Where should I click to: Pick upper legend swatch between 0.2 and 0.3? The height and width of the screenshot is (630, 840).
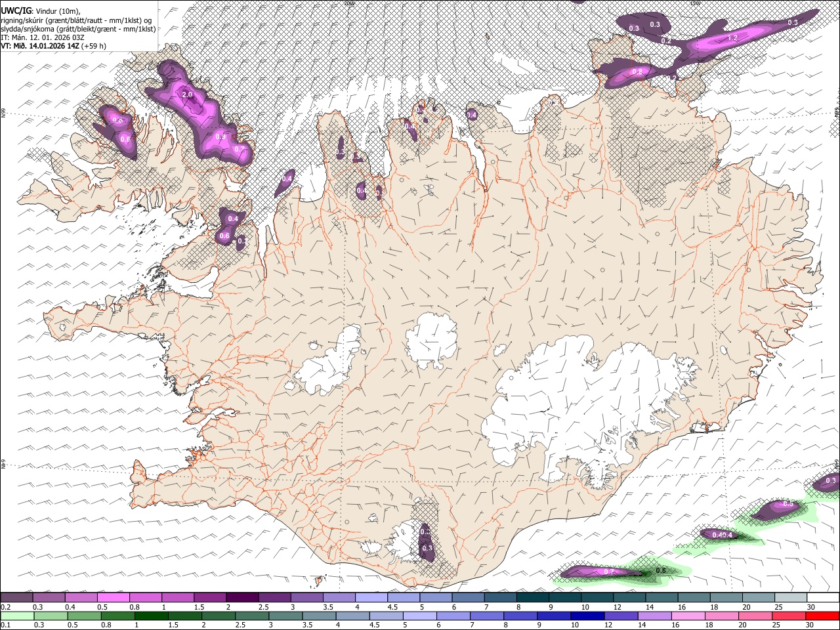tap(18, 597)
